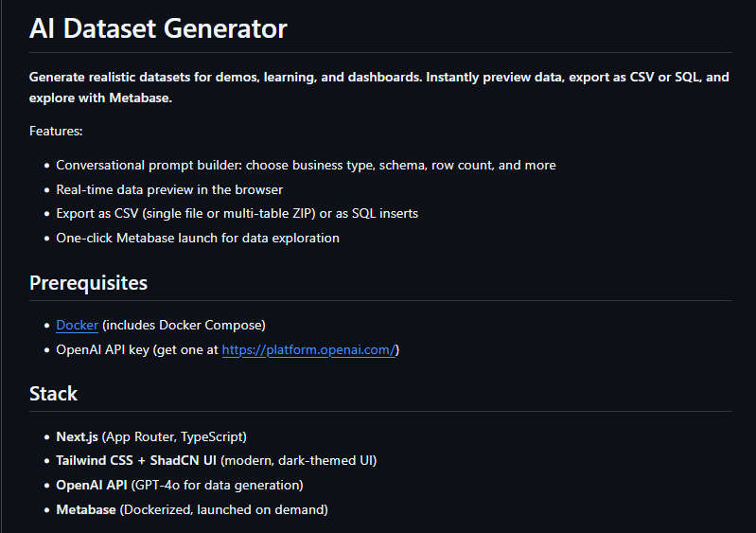The width and height of the screenshot is (756, 533).
Task: Open the platform.openai.com link
Action: (x=308, y=349)
